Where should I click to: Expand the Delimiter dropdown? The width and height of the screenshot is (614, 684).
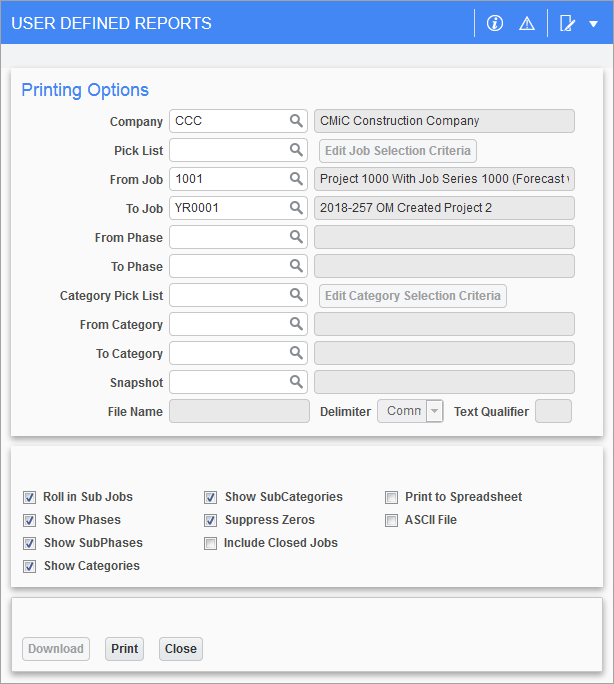point(434,411)
